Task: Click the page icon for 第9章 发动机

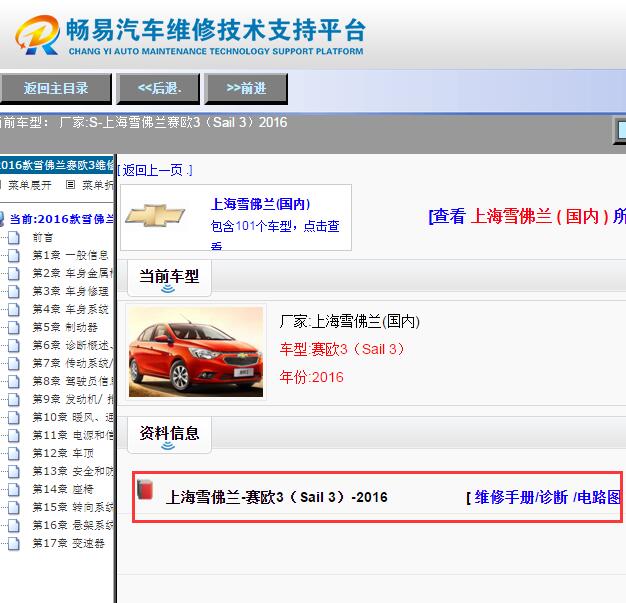Action: click(14, 399)
